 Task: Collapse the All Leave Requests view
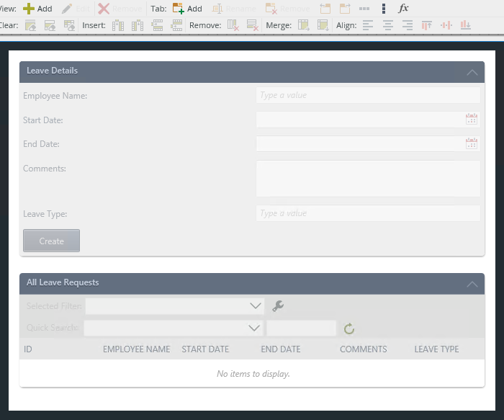[472, 285]
